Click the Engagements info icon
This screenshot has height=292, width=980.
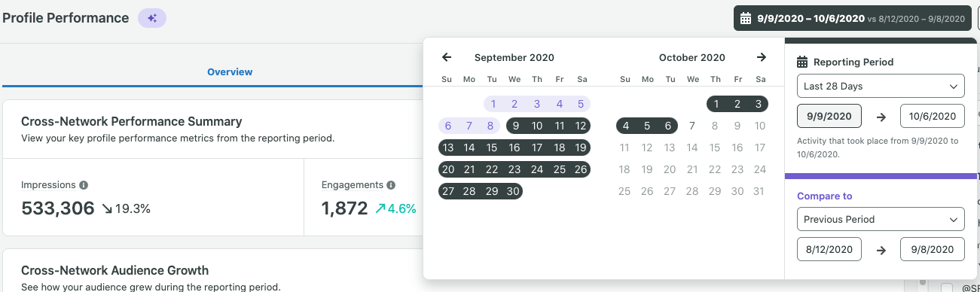point(391,184)
